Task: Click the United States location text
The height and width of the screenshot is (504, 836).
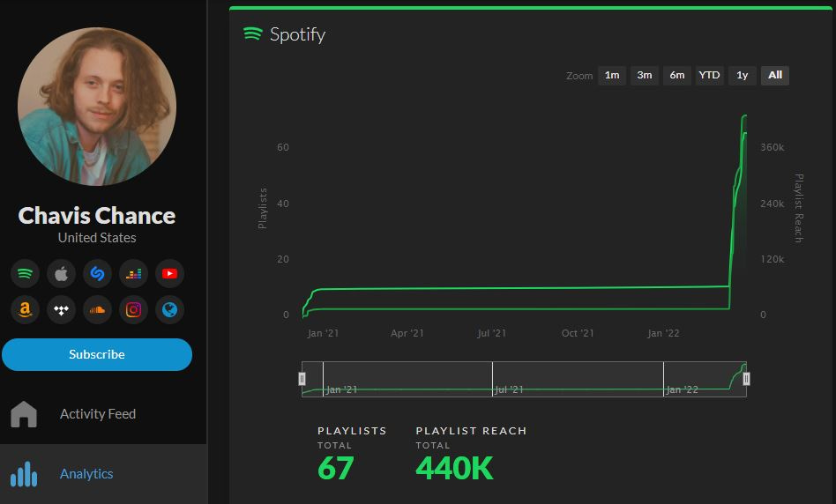Action: click(x=97, y=238)
